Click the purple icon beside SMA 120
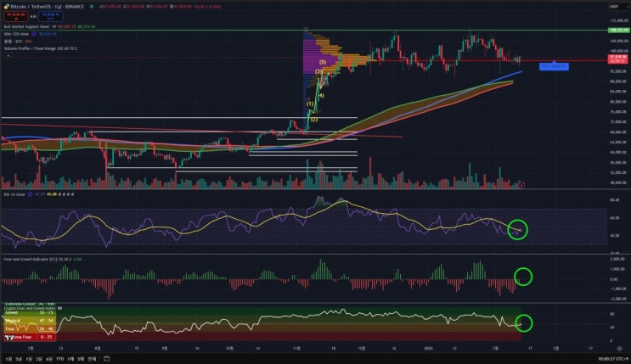Viewport: 631px width, 364px height. 34,34
